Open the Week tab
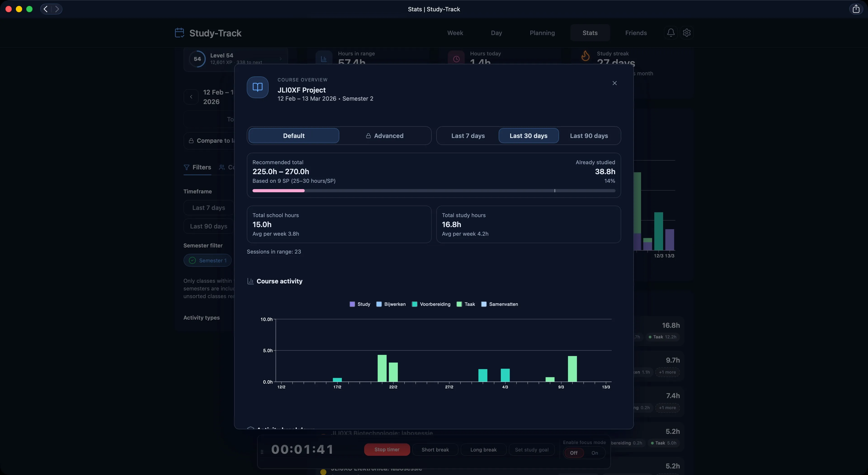The width and height of the screenshot is (868, 475). tap(455, 33)
